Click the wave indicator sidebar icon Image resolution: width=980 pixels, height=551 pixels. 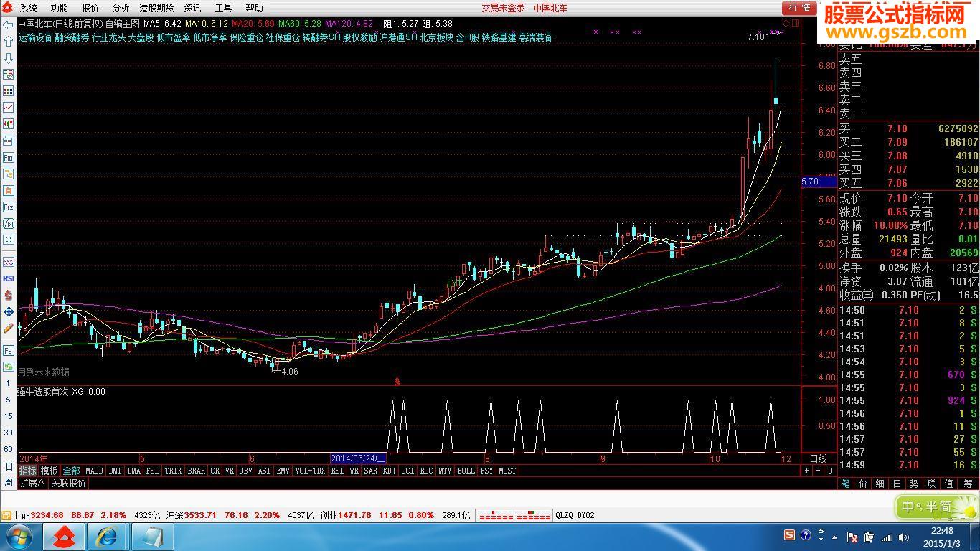pos(9,262)
